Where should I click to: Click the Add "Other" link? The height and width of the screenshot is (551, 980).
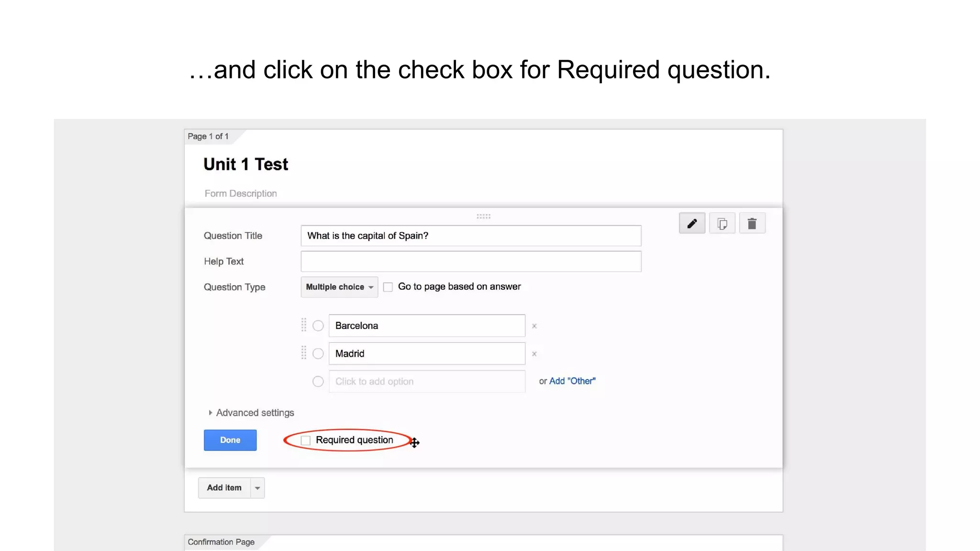click(x=572, y=381)
